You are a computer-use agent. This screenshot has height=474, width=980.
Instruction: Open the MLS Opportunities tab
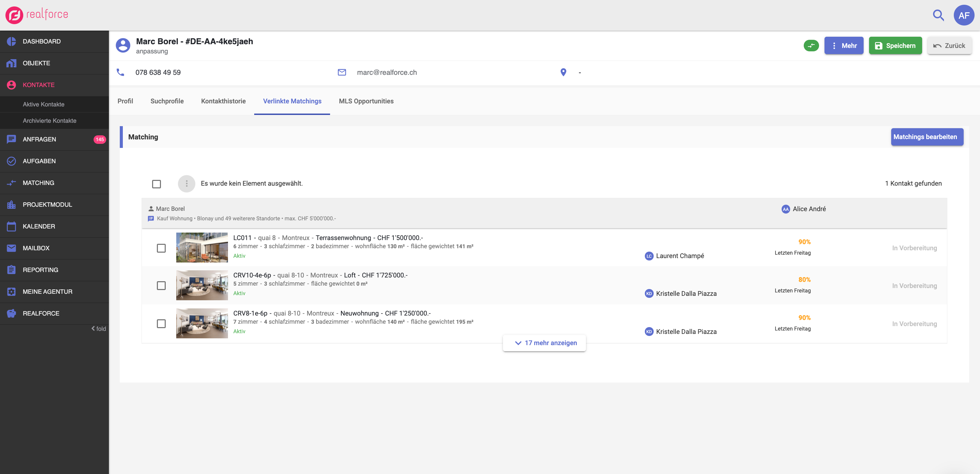[x=366, y=101]
